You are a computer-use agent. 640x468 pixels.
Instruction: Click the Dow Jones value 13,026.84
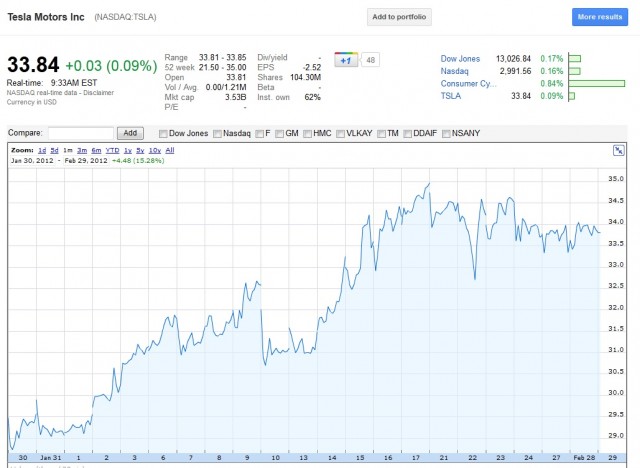coord(513,59)
